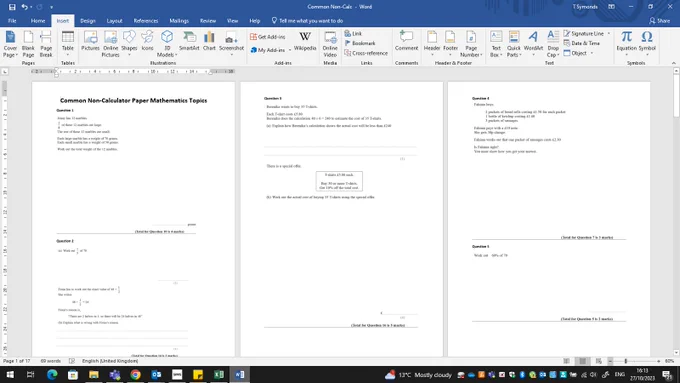The height and width of the screenshot is (383, 680).
Task: Expand the Quick Access Toolbar customize arrow
Action: coord(51,7)
